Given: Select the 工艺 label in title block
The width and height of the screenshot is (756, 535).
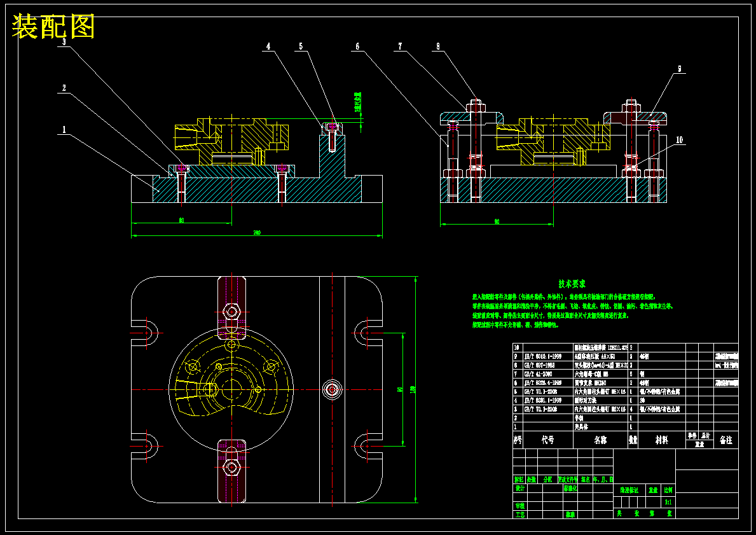Looking at the screenshot, I should (519, 515).
